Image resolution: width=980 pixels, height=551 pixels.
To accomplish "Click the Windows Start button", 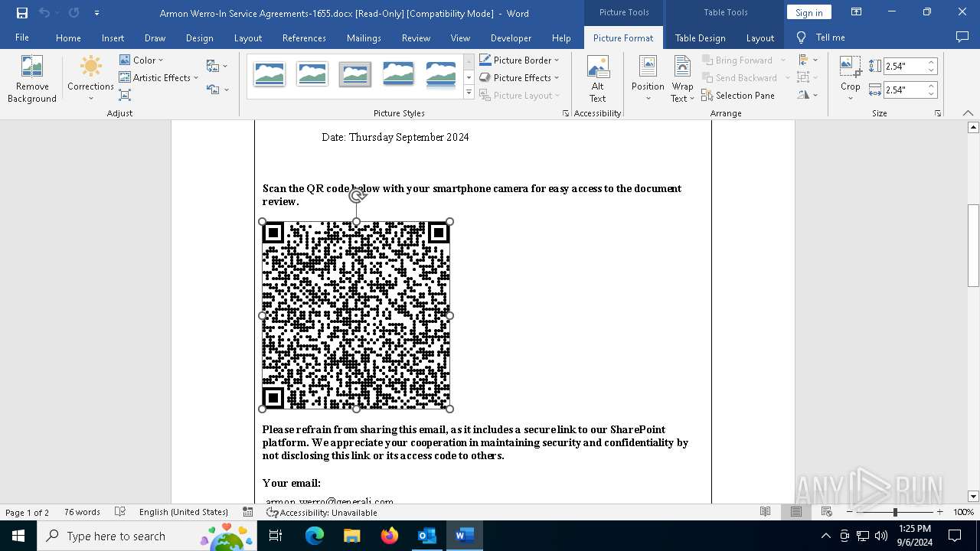I will point(18,536).
